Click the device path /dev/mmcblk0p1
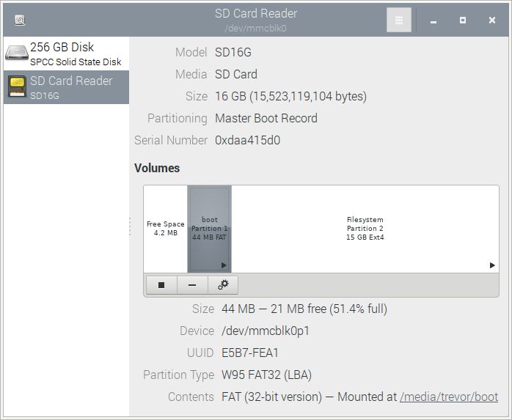The width and height of the screenshot is (512, 420). pos(265,331)
